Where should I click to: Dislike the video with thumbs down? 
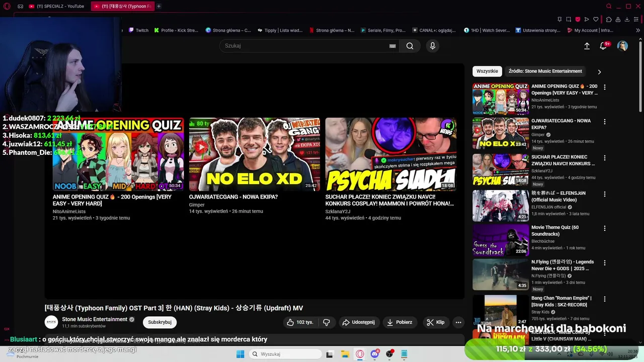pos(327,322)
